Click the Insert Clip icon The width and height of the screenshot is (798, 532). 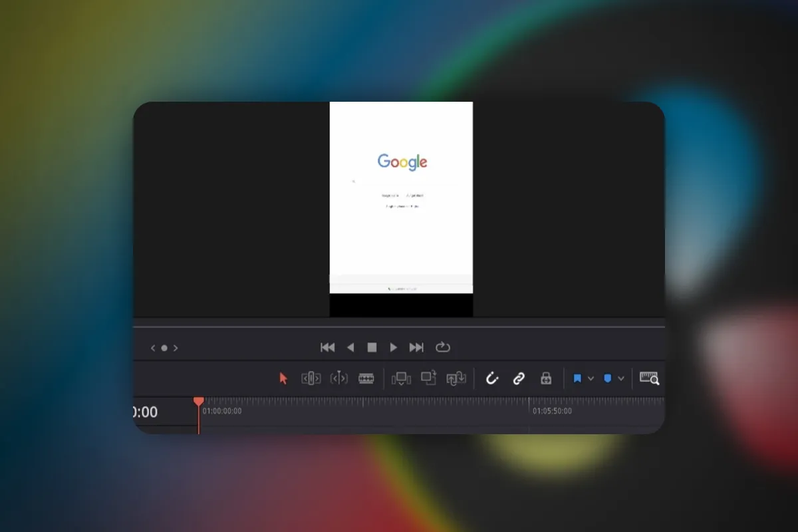coord(401,378)
